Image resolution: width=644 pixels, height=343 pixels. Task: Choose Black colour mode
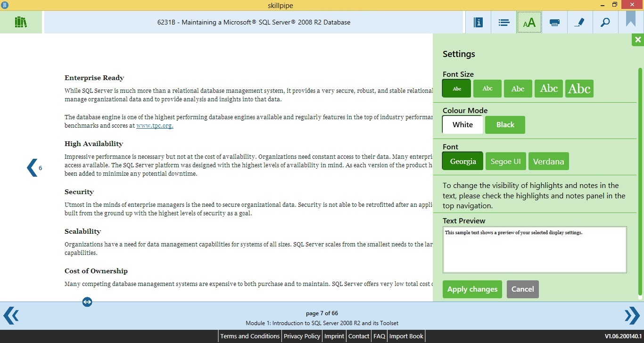[505, 125]
